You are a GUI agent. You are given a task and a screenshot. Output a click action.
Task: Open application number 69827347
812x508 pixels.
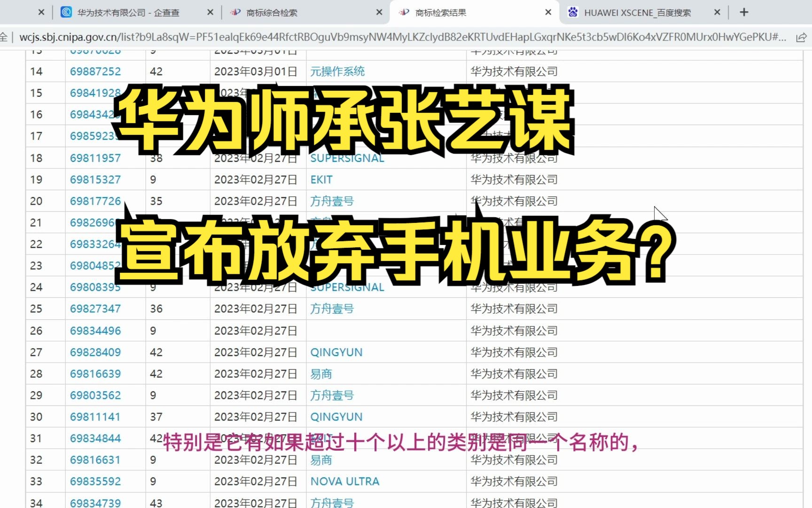tap(95, 309)
